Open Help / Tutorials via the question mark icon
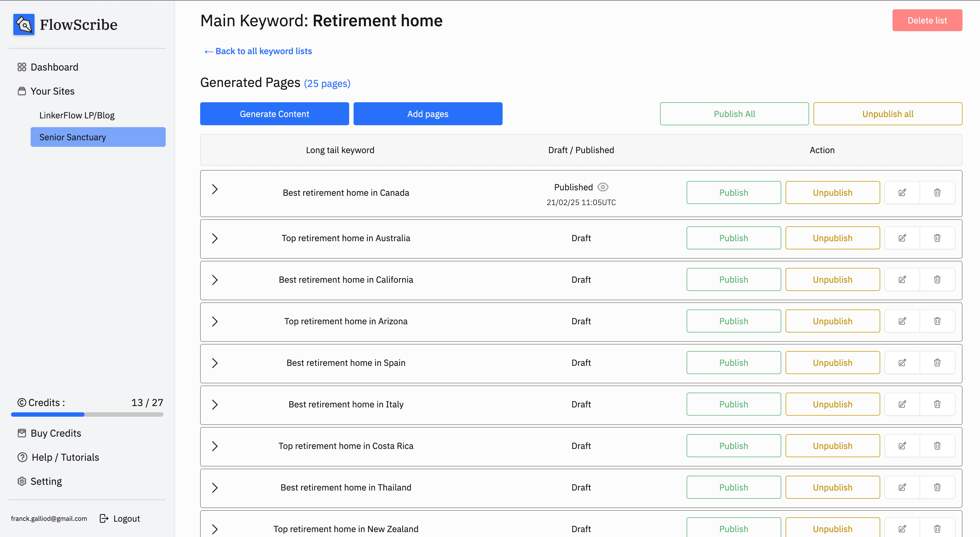 [x=22, y=457]
